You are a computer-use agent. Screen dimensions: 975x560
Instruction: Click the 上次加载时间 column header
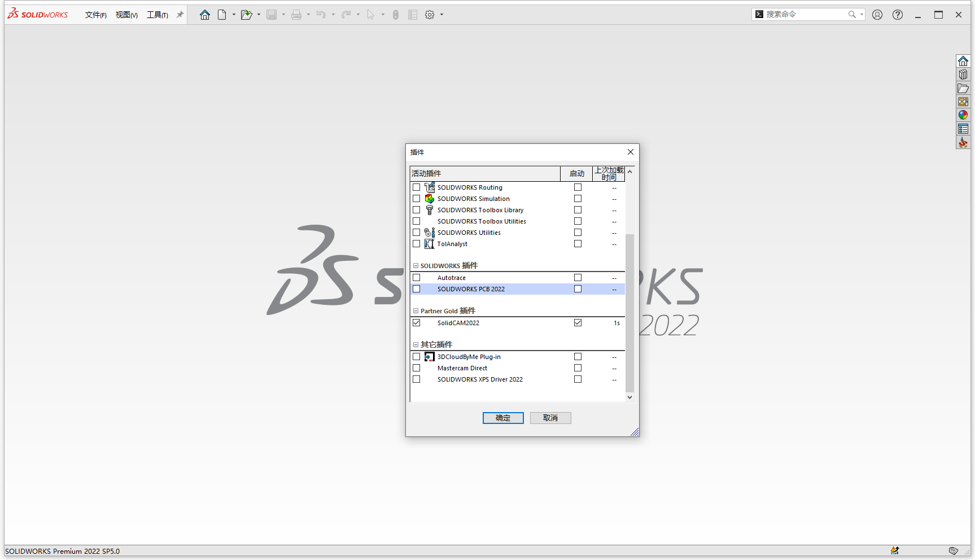tap(609, 173)
